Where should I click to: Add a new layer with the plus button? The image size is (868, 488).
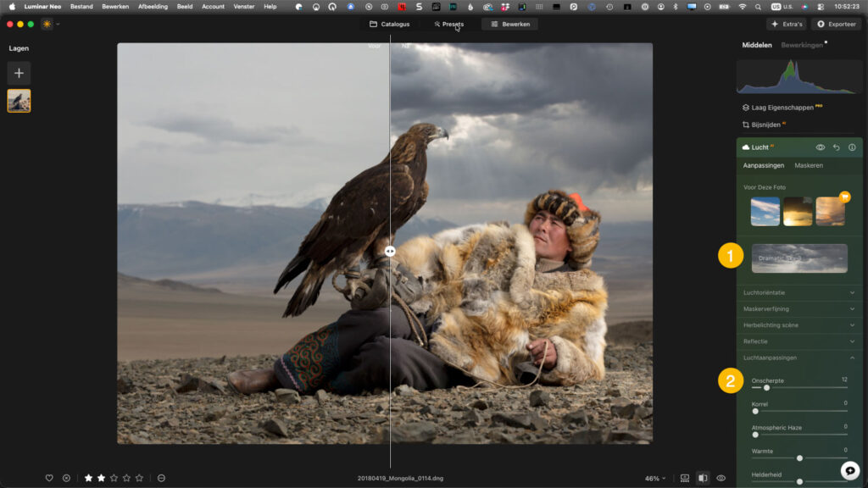[x=19, y=73]
